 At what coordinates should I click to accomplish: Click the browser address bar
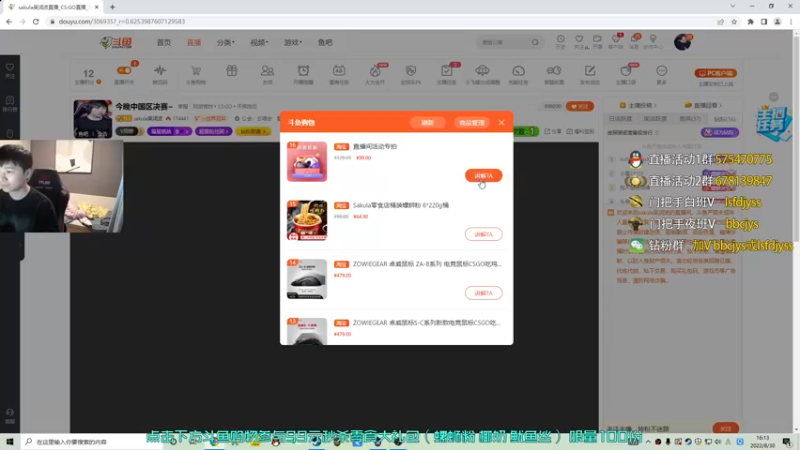click(x=380, y=21)
